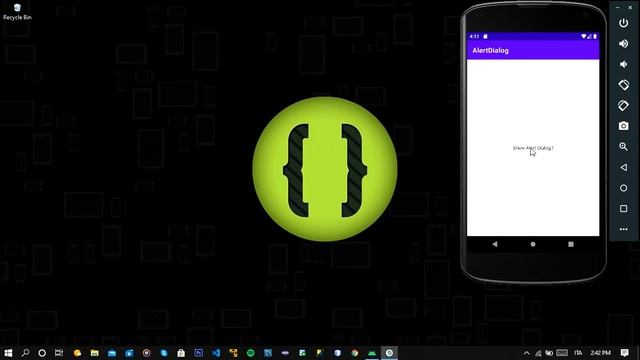Click the emulator volume up icon
Image resolution: width=640 pixels, height=360 pixels.
point(623,44)
